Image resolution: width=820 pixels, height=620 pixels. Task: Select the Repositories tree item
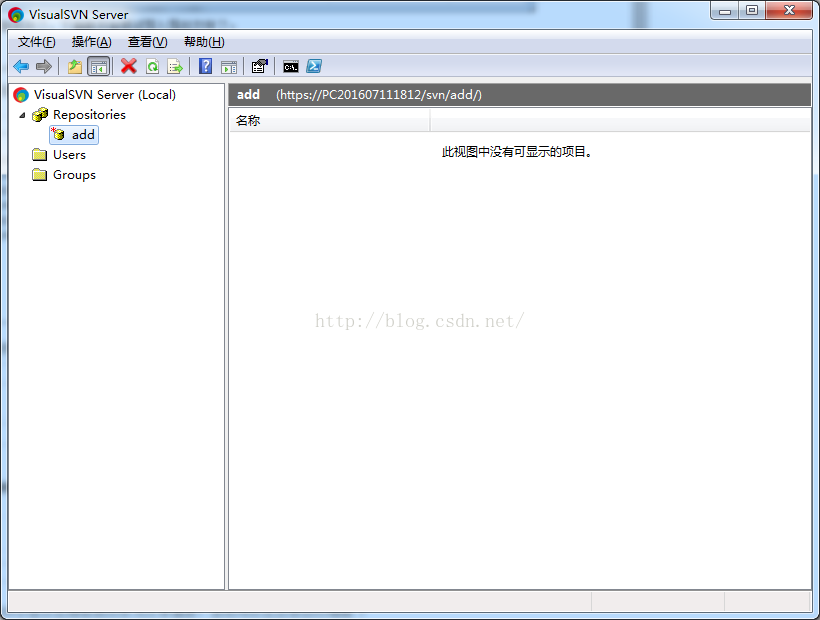(89, 114)
